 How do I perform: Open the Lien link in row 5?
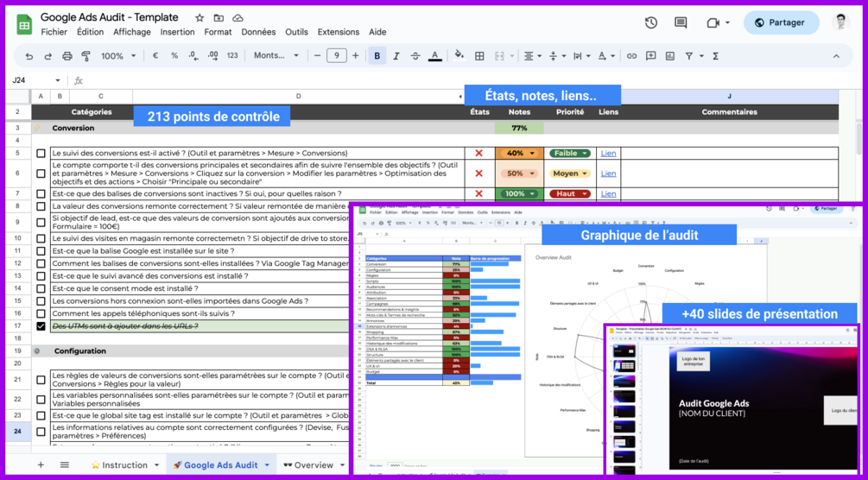(608, 154)
